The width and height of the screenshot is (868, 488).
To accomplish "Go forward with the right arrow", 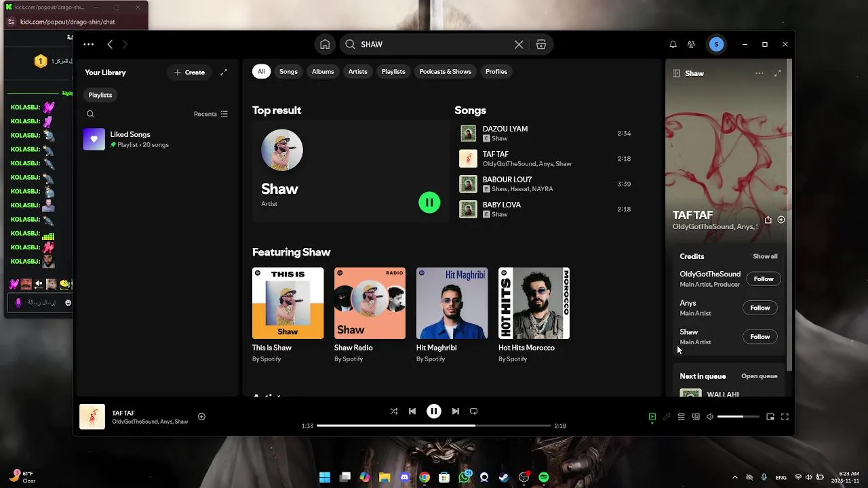I will (x=125, y=44).
